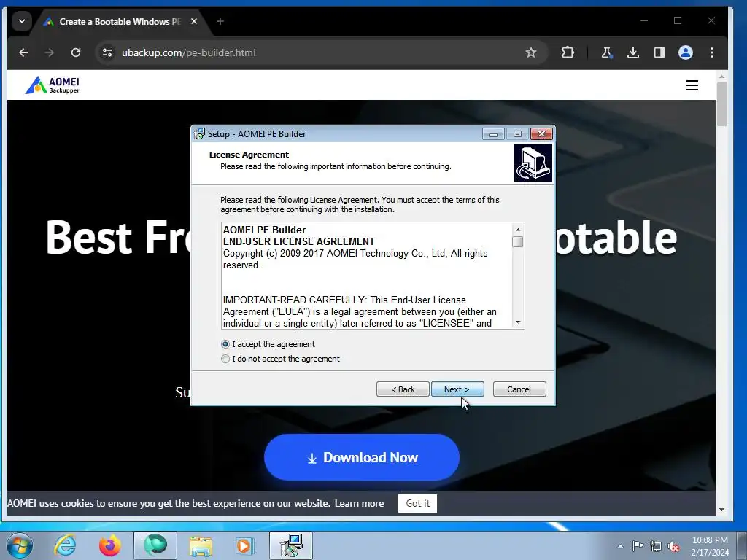Minimize the Setup - AOMEI PE Builder dialog

pyautogui.click(x=493, y=134)
